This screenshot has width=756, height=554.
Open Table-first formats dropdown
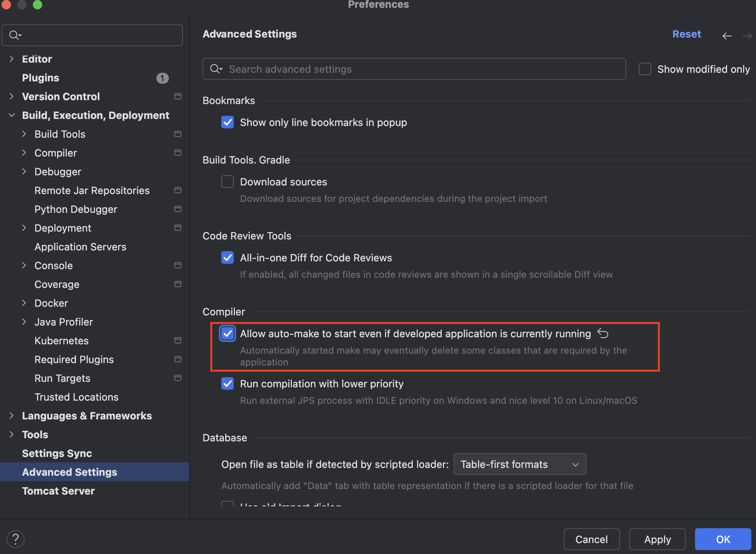519,464
